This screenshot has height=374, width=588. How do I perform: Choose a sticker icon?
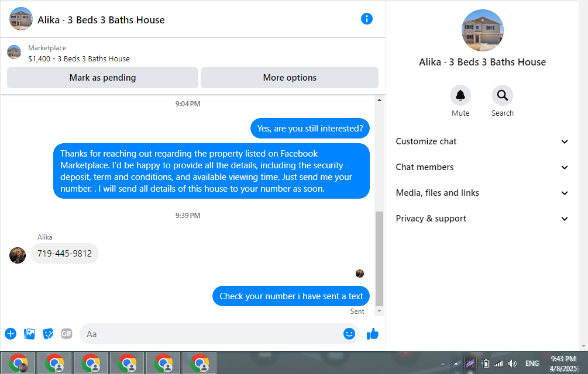click(48, 334)
